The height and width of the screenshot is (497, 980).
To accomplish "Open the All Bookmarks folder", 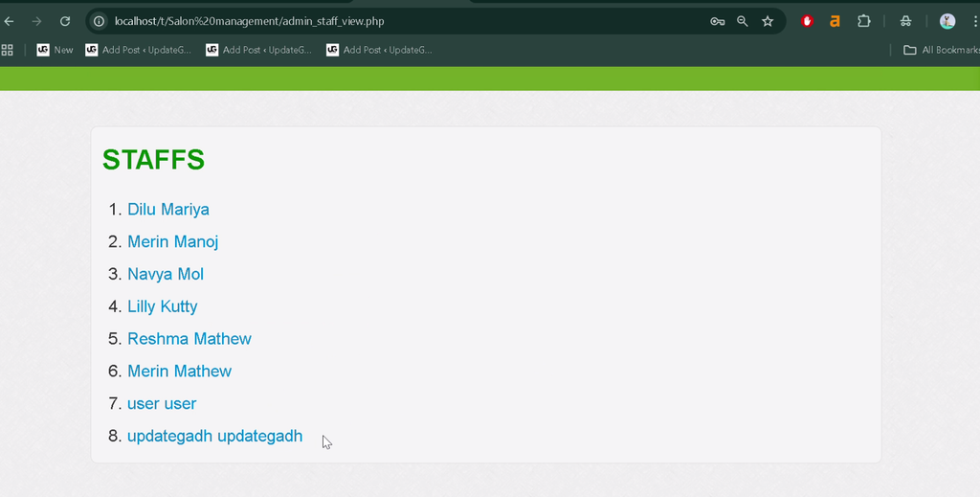I will [942, 50].
